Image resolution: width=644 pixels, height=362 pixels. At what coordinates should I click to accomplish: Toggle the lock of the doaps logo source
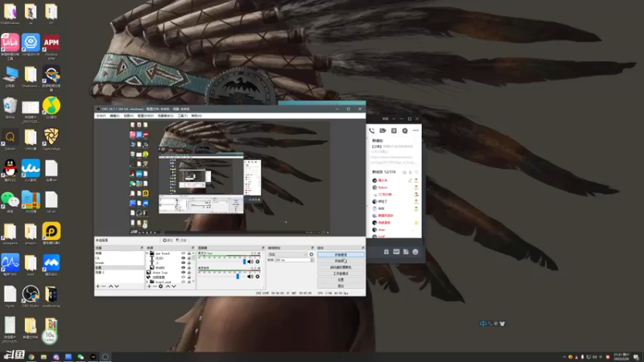pos(189,273)
